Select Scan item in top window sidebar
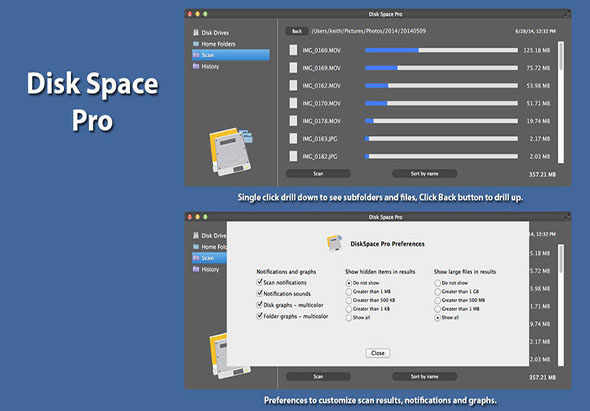This screenshot has height=411, width=590. coord(231,55)
